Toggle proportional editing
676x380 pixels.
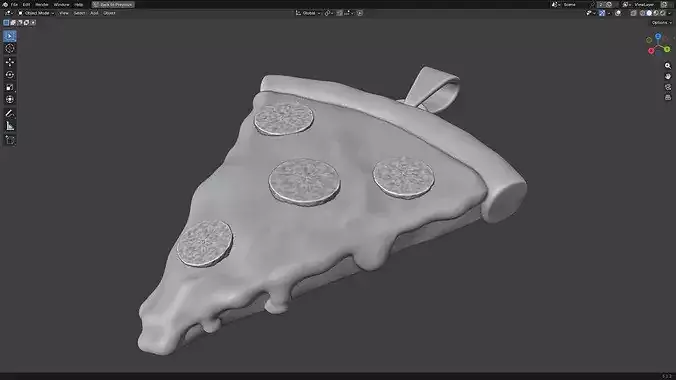360,13
